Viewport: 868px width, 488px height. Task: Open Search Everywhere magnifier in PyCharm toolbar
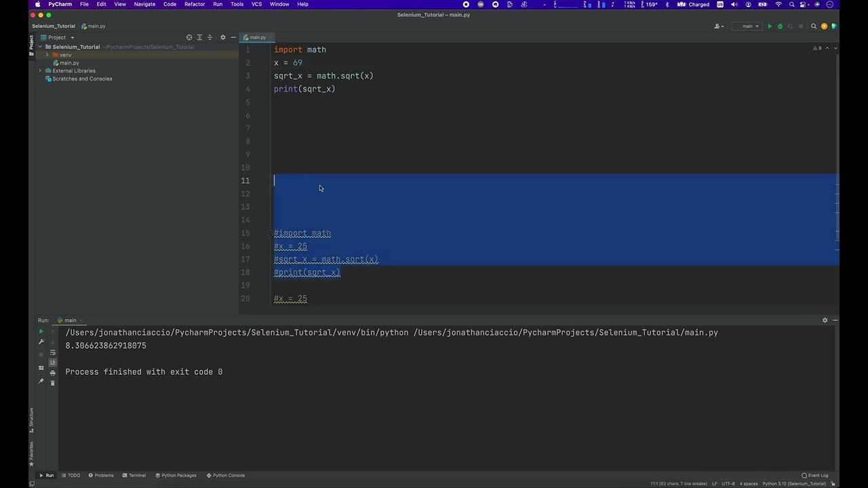click(x=814, y=26)
